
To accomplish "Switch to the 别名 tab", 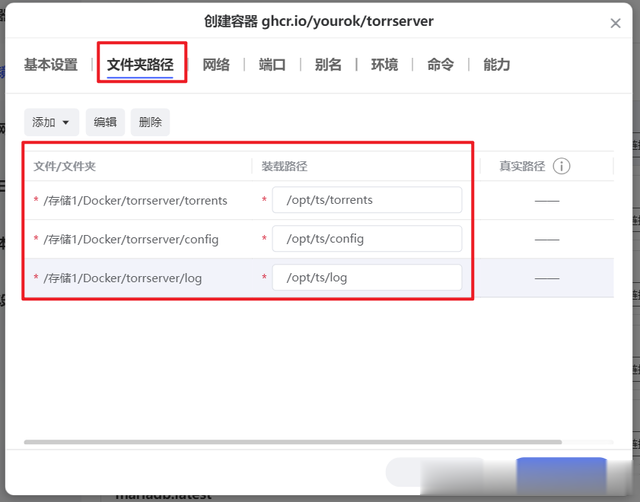I will click(328, 64).
